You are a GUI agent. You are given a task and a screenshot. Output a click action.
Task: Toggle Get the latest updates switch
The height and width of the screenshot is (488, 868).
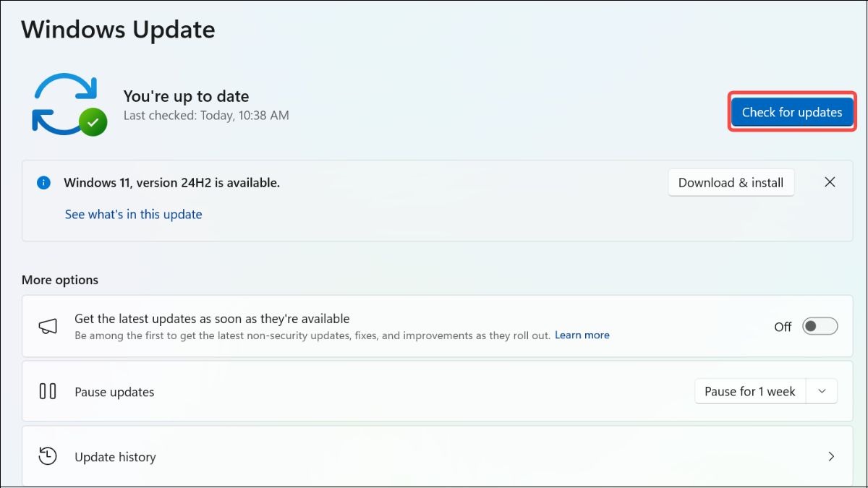820,326
